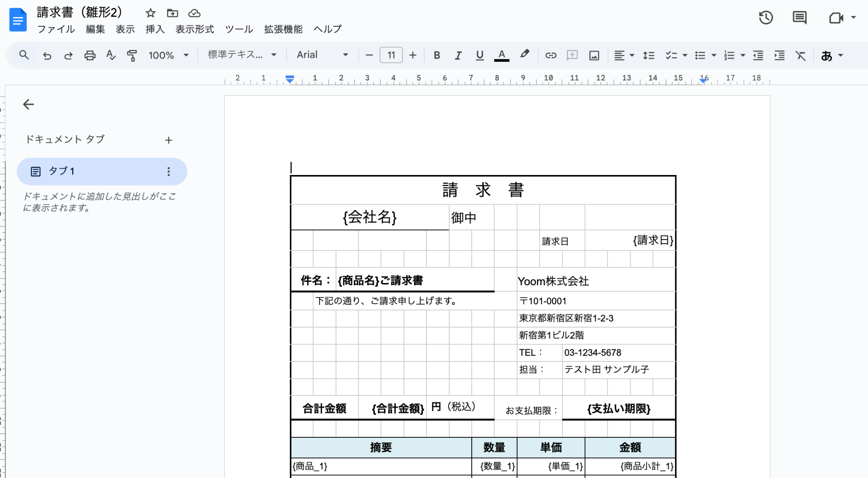Open the 拡張機能 menu
This screenshot has height=478, width=868.
tap(283, 29)
